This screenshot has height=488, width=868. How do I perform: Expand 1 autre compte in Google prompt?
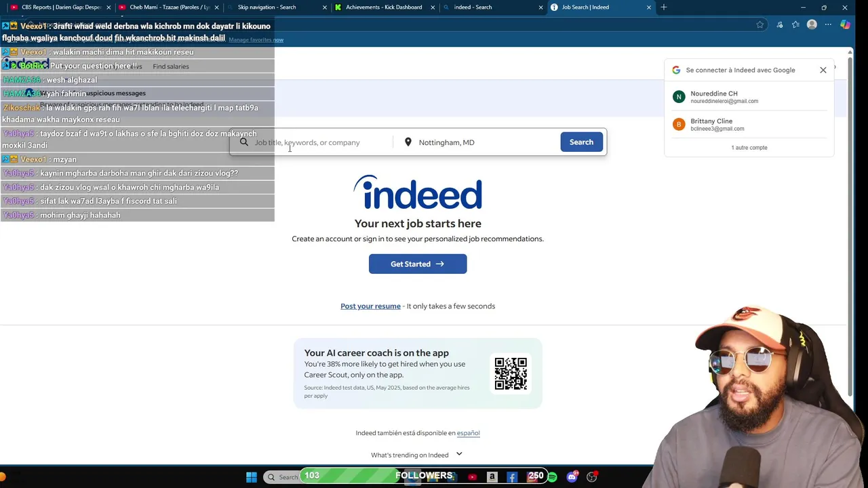tap(749, 148)
